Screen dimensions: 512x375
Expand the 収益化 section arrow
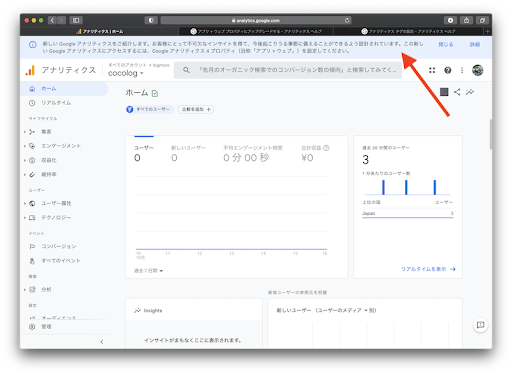click(x=25, y=160)
